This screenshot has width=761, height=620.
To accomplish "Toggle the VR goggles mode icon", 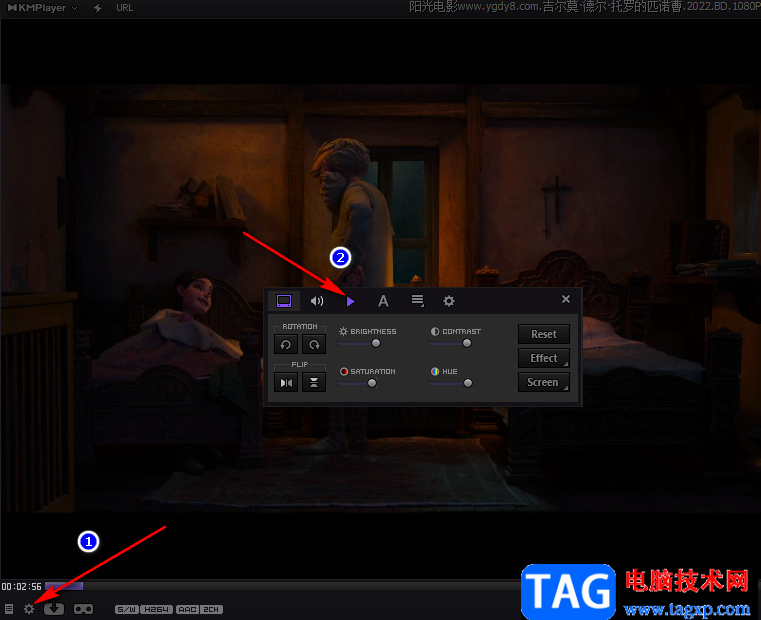I will click(x=83, y=609).
